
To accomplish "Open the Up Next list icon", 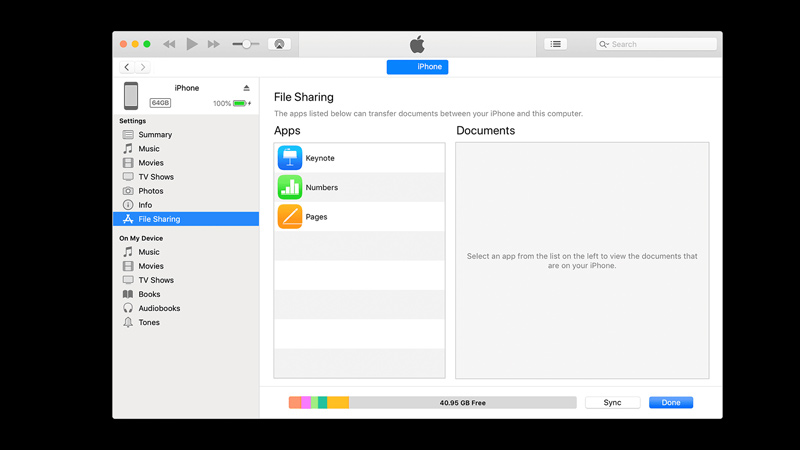I will pos(556,44).
